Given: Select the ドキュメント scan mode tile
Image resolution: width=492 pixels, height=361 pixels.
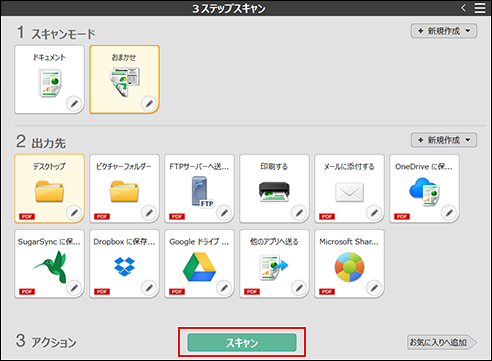Looking at the screenshot, I should click(x=49, y=79).
